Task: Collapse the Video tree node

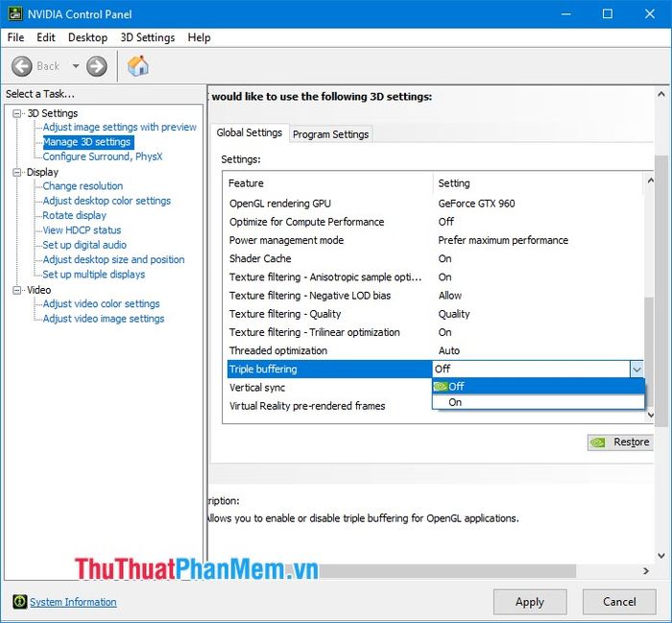Action: [17, 290]
